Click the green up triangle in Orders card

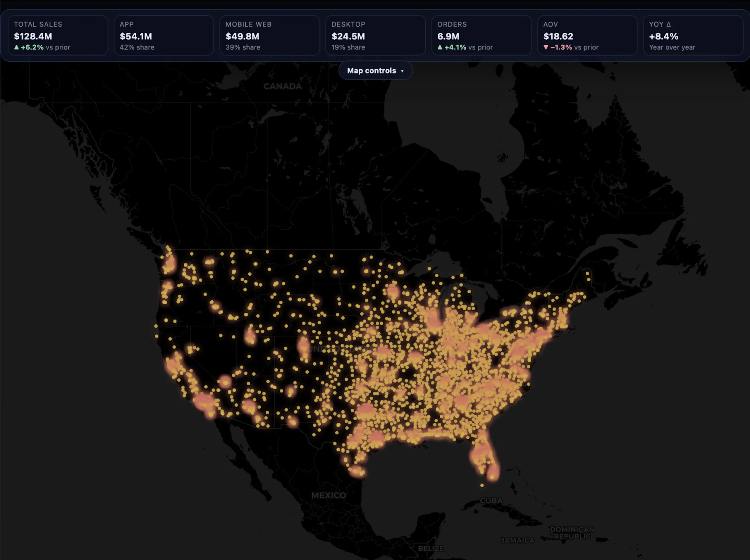[440, 47]
